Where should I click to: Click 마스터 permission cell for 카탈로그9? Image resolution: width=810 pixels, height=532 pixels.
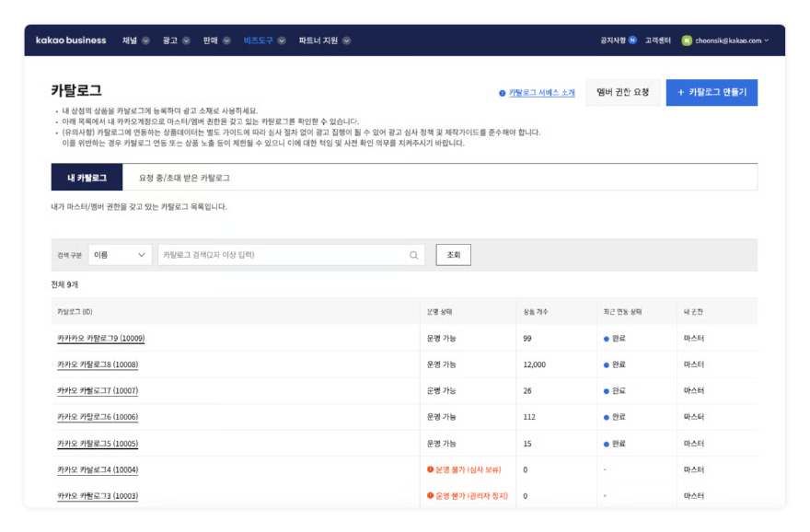point(694,339)
